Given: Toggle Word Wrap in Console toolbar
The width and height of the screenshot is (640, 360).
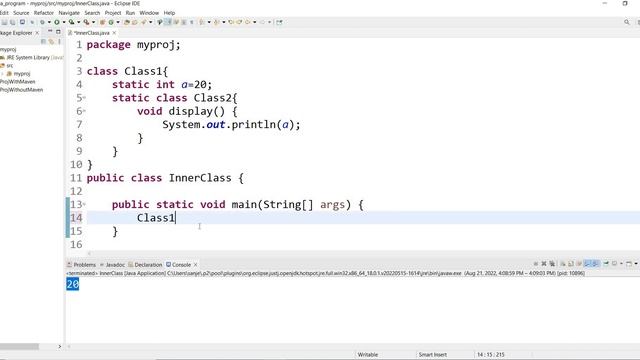Looking at the screenshot, I should (x=579, y=264).
